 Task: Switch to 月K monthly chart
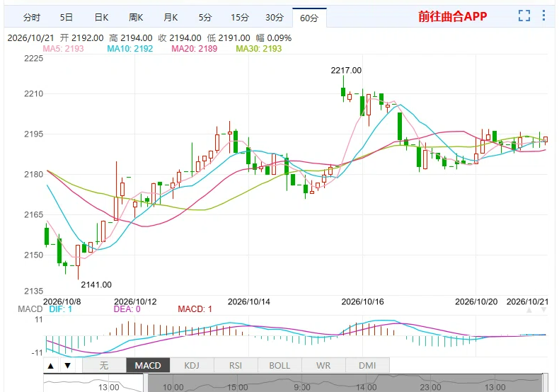(x=171, y=18)
